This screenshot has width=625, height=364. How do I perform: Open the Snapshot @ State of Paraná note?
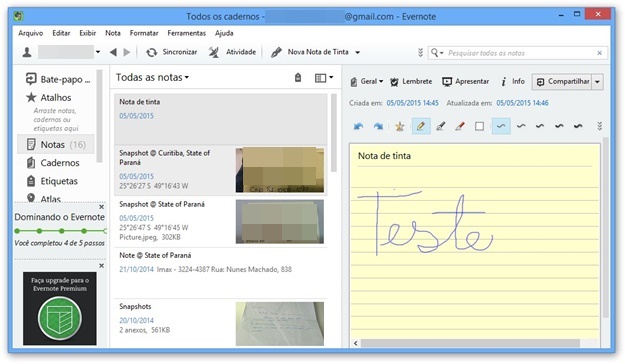[x=221, y=221]
